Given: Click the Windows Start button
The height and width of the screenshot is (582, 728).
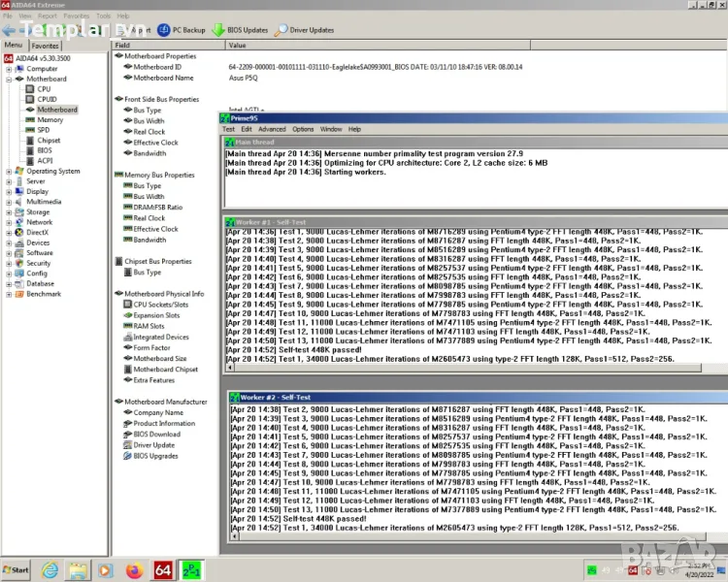Looking at the screenshot, I should [17, 569].
